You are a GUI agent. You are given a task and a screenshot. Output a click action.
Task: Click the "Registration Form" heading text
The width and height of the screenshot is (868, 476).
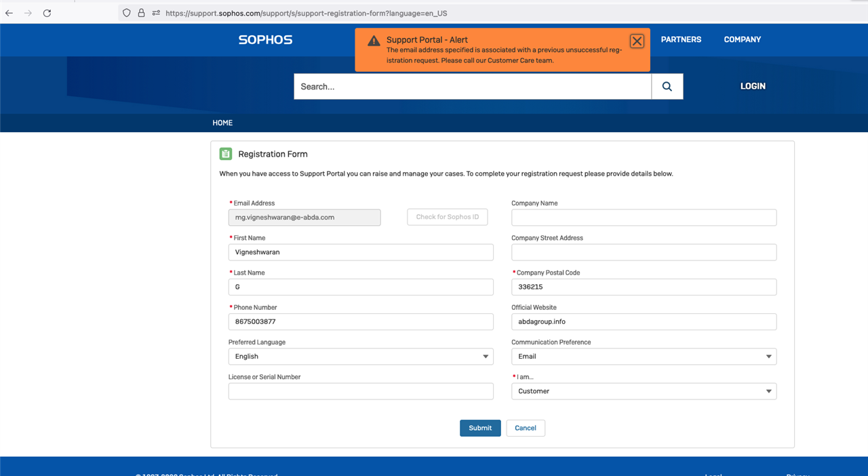coord(273,154)
